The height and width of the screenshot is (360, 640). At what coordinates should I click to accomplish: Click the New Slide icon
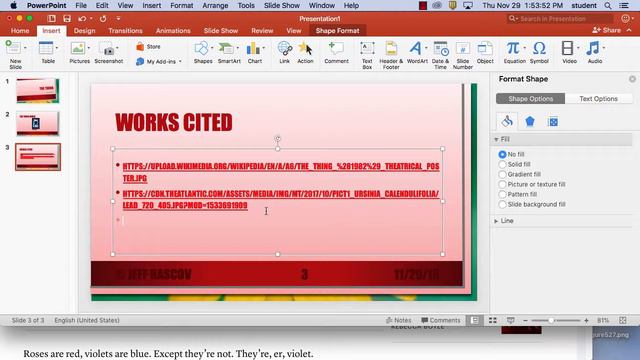pyautogui.click(x=13, y=48)
